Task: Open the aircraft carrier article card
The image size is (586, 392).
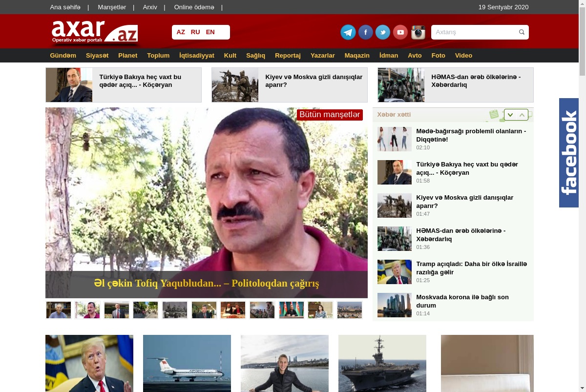Action: 382,363
